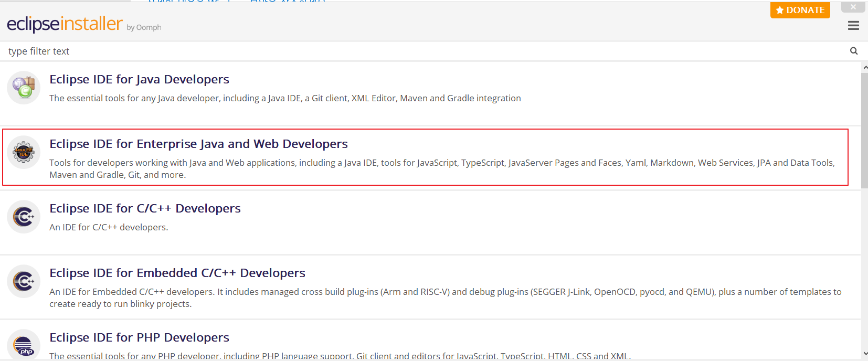Click the eclipseinstaller logo
Image resolution: width=868 pixels, height=361 pixels.
coord(65,24)
